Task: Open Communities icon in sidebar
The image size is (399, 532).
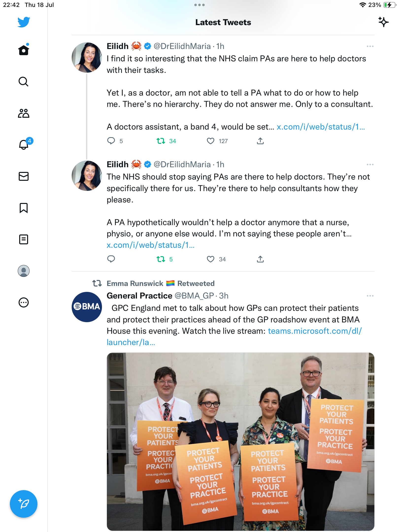Action: coord(24,113)
